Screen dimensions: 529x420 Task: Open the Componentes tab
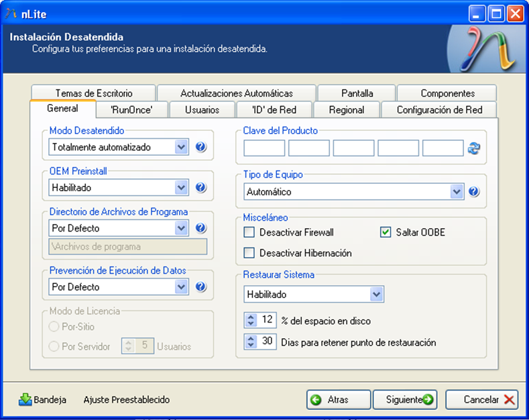coord(447,93)
